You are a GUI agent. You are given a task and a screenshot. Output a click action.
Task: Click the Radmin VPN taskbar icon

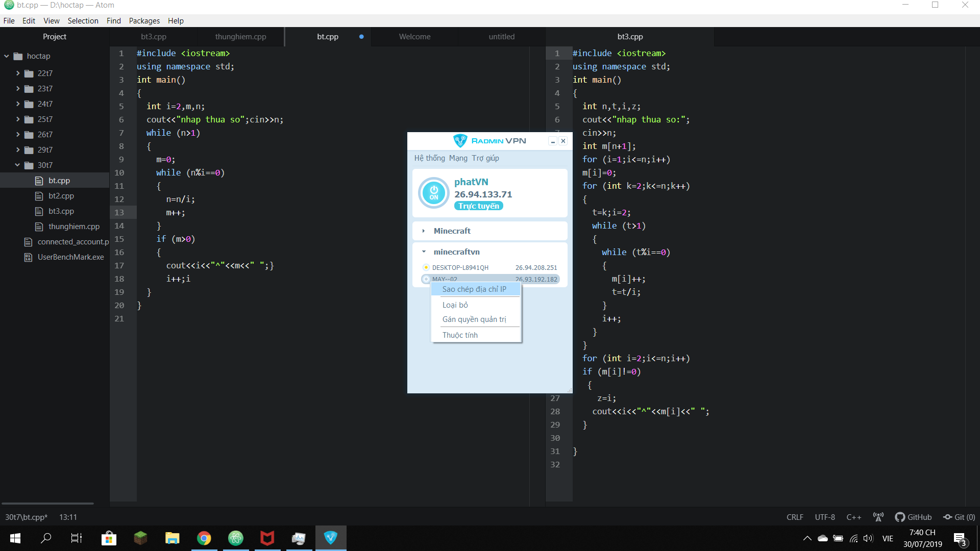tap(331, 538)
